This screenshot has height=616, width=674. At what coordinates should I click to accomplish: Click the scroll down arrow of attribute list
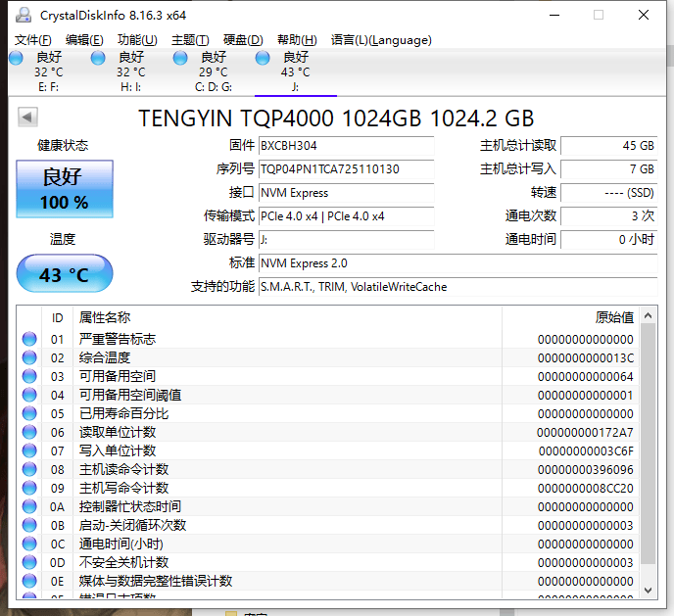pyautogui.click(x=649, y=591)
